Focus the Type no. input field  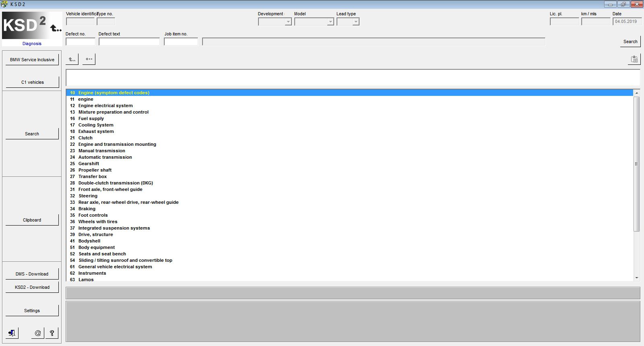coord(106,22)
